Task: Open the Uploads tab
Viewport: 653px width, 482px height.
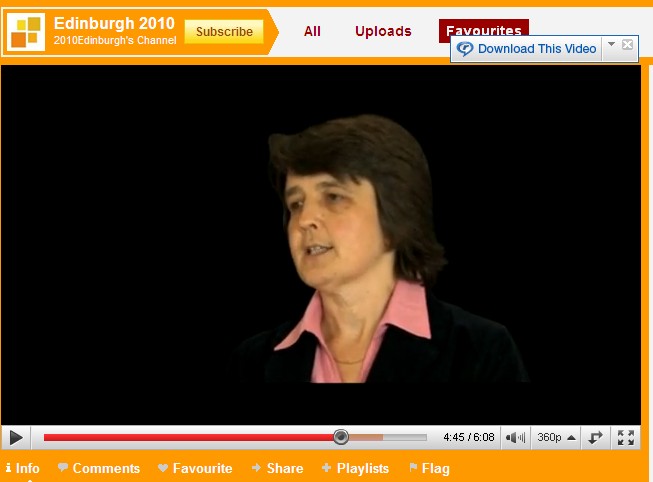Action: pos(383,31)
